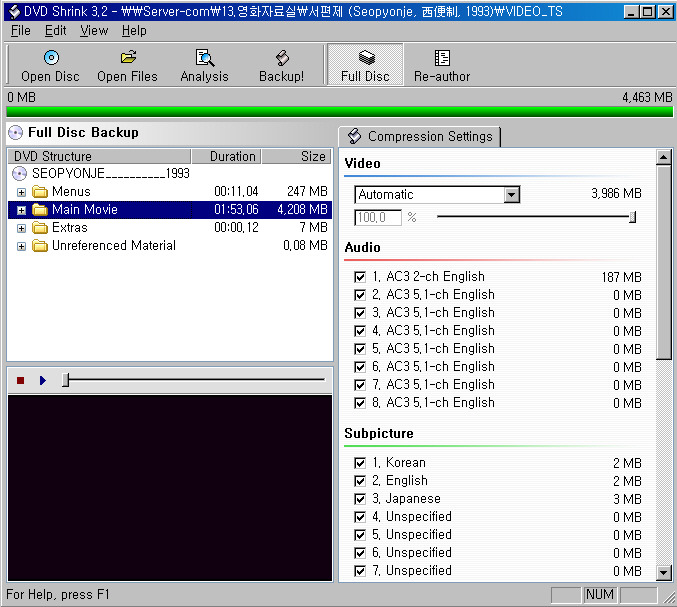Screen dimensions: 677x607
Task: Uncheck the Korean subpicture stream
Action: pyautogui.click(x=360, y=463)
